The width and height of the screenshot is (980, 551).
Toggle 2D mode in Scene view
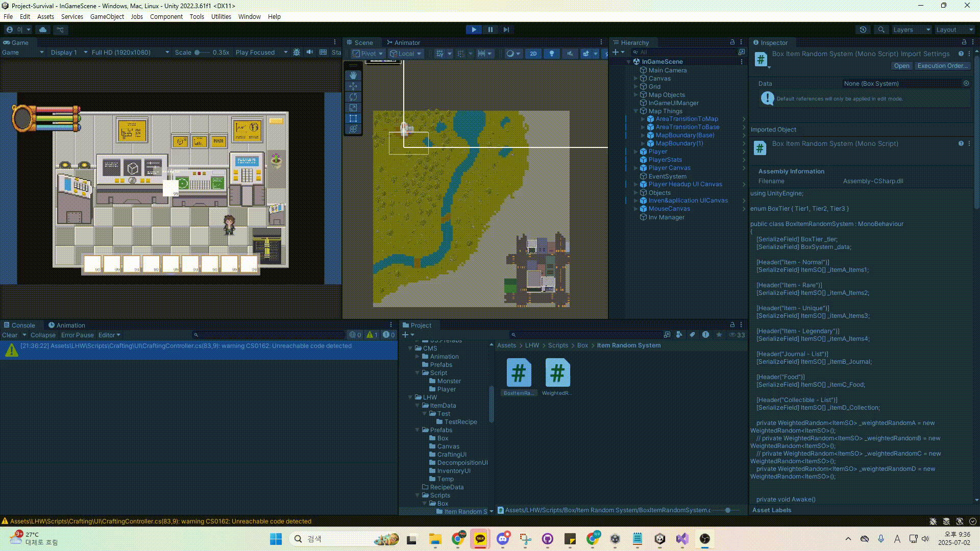[x=533, y=53]
